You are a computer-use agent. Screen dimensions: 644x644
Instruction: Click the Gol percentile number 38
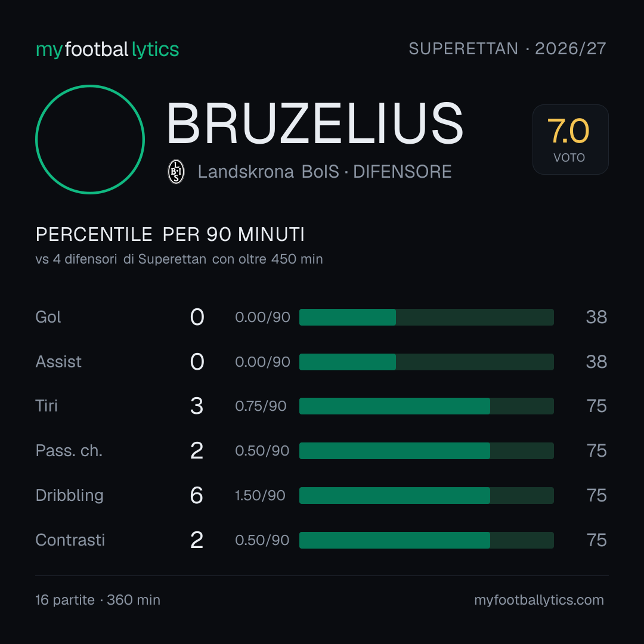596,317
